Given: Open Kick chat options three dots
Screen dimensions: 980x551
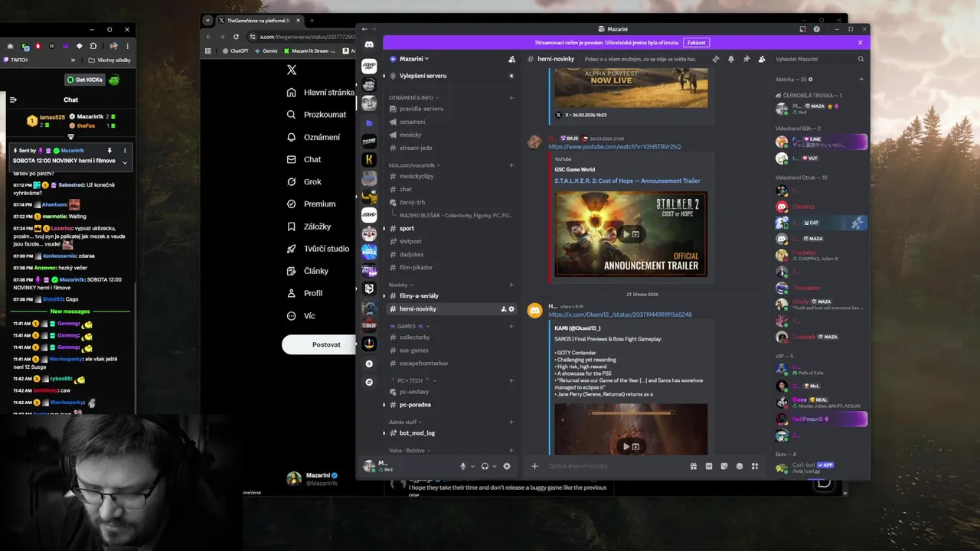Looking at the screenshot, I should [x=126, y=151].
